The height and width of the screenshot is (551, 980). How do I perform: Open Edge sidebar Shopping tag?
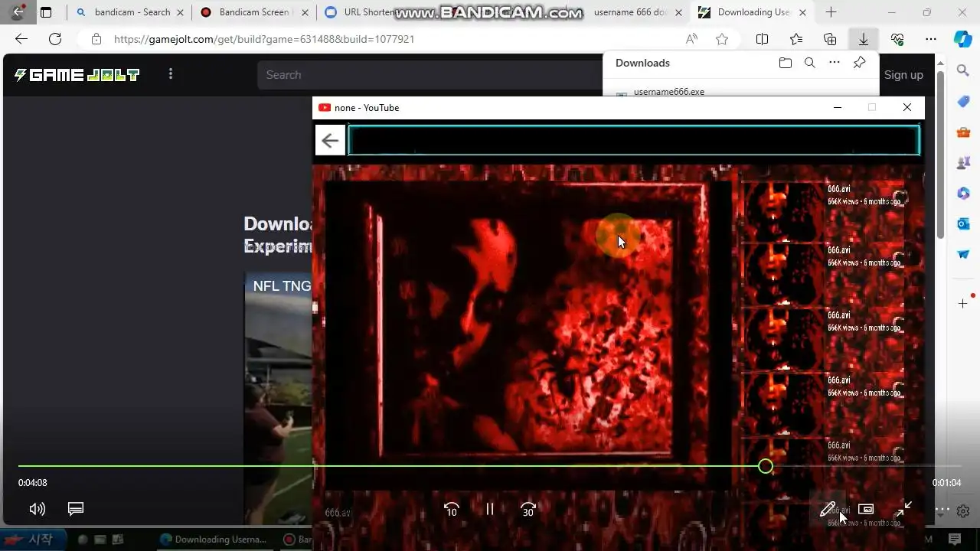tap(963, 101)
